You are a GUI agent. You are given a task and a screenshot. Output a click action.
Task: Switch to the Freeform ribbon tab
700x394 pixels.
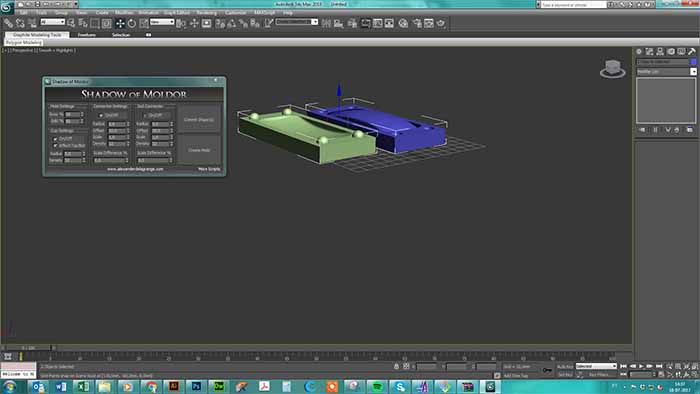(87, 35)
